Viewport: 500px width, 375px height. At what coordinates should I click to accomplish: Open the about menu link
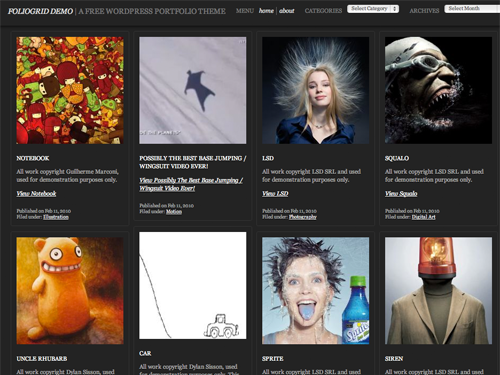click(x=287, y=11)
